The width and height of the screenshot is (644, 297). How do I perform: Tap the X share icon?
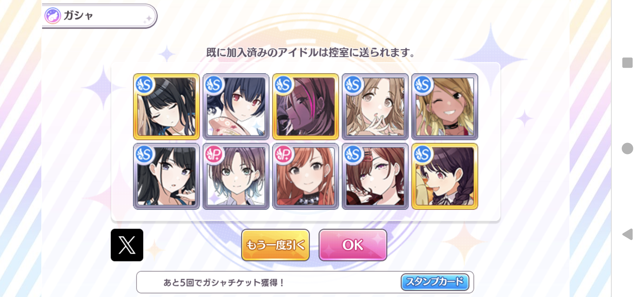click(127, 245)
